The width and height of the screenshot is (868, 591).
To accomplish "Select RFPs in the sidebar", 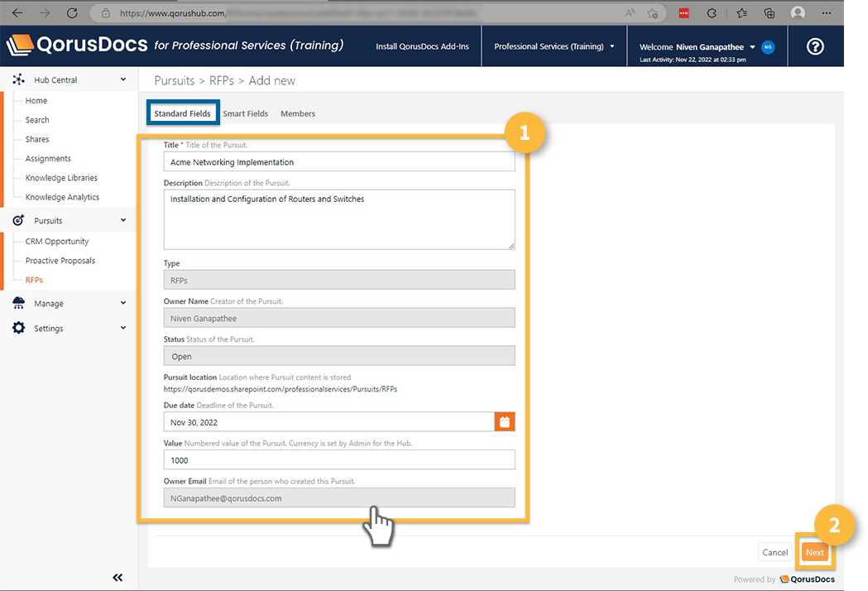I will pos(34,281).
